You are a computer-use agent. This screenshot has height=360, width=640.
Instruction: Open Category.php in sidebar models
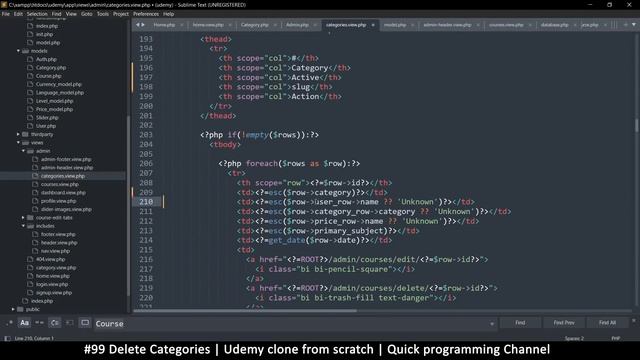tap(51, 68)
